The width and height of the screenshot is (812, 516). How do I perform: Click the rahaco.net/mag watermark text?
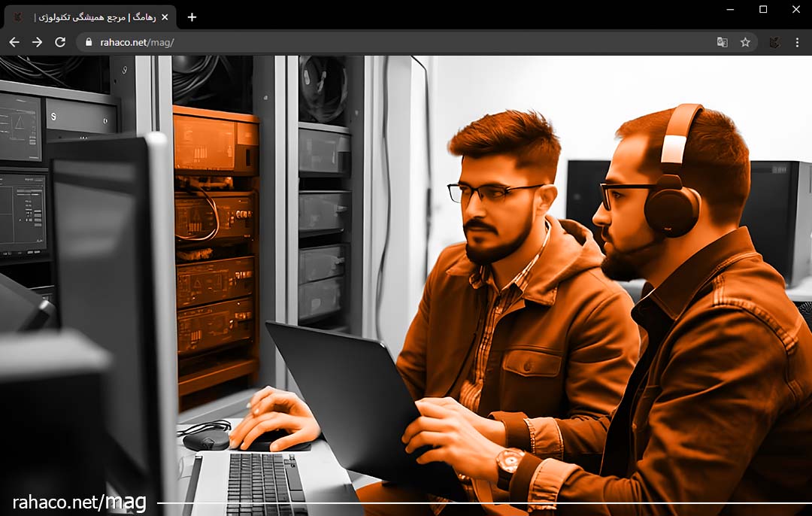click(79, 502)
